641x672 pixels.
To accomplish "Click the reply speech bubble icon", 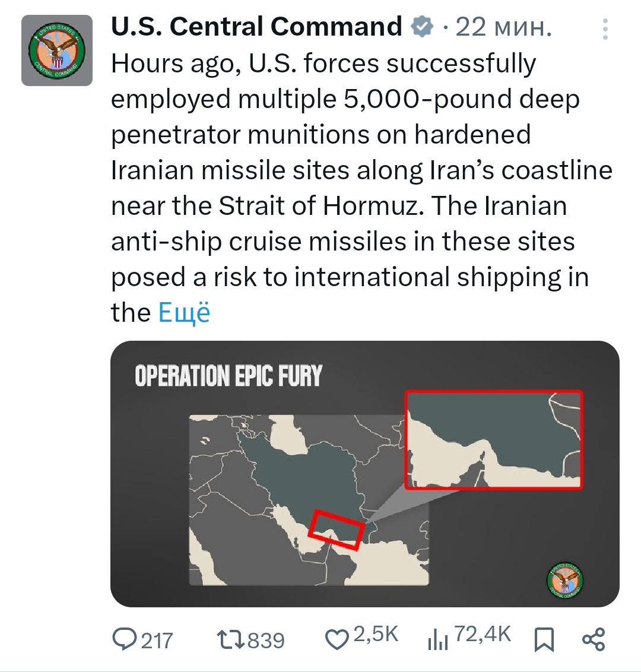I will pos(125,639).
